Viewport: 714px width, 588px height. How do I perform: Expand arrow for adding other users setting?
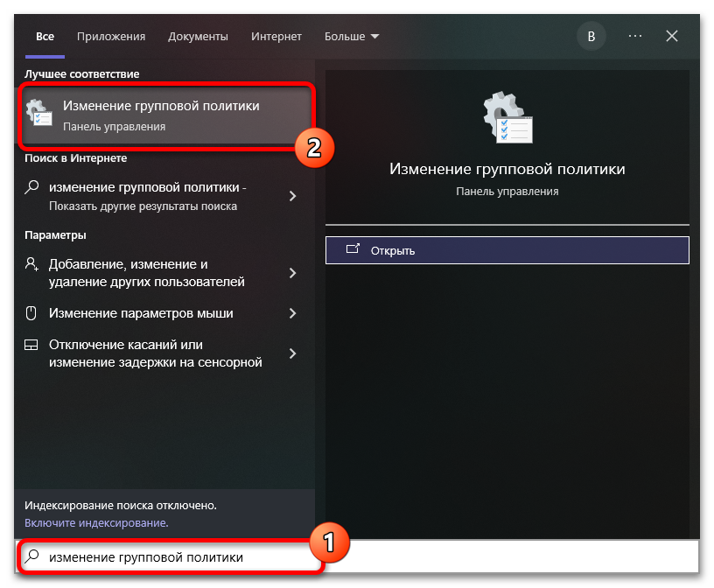pyautogui.click(x=293, y=273)
